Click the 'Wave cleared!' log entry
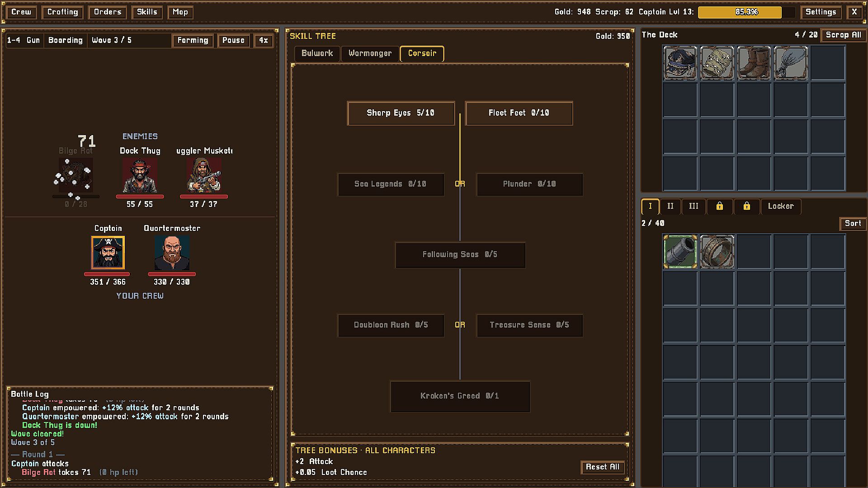 coord(38,434)
